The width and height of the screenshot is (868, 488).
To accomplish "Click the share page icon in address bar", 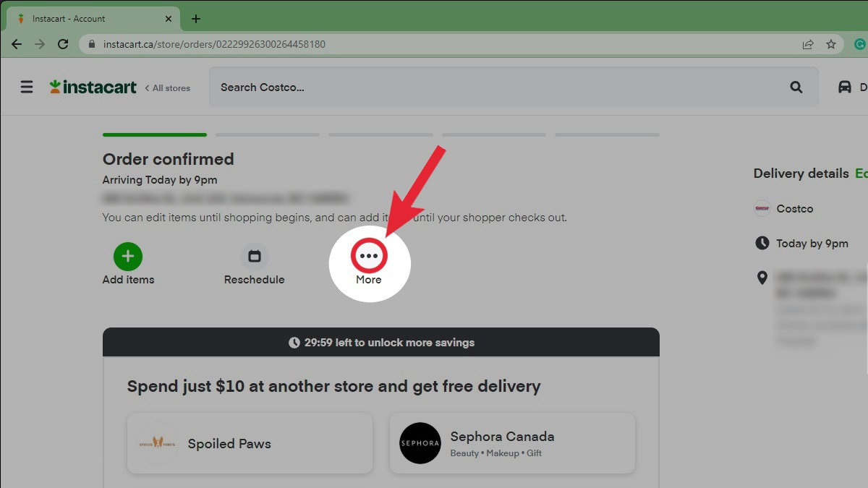I will click(808, 44).
